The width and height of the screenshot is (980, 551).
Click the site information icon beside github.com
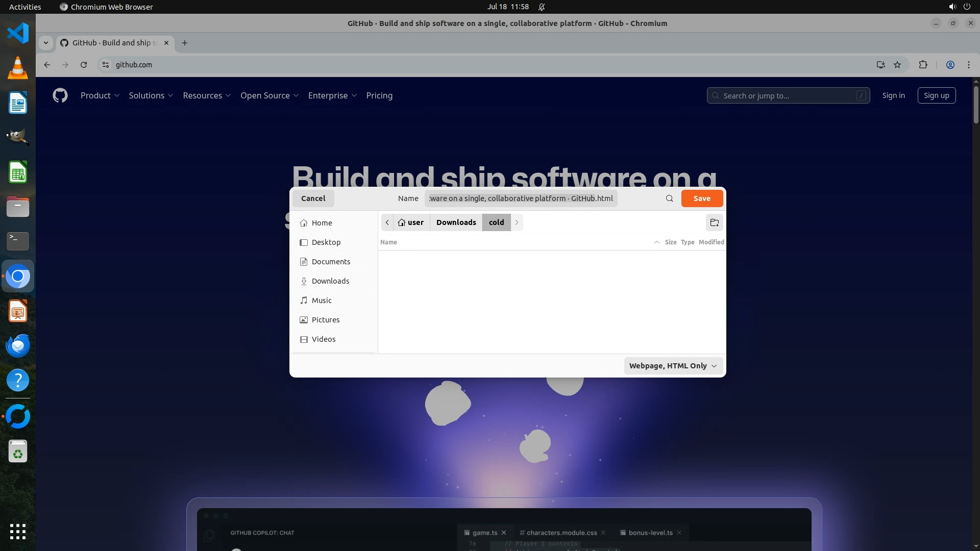click(x=106, y=65)
